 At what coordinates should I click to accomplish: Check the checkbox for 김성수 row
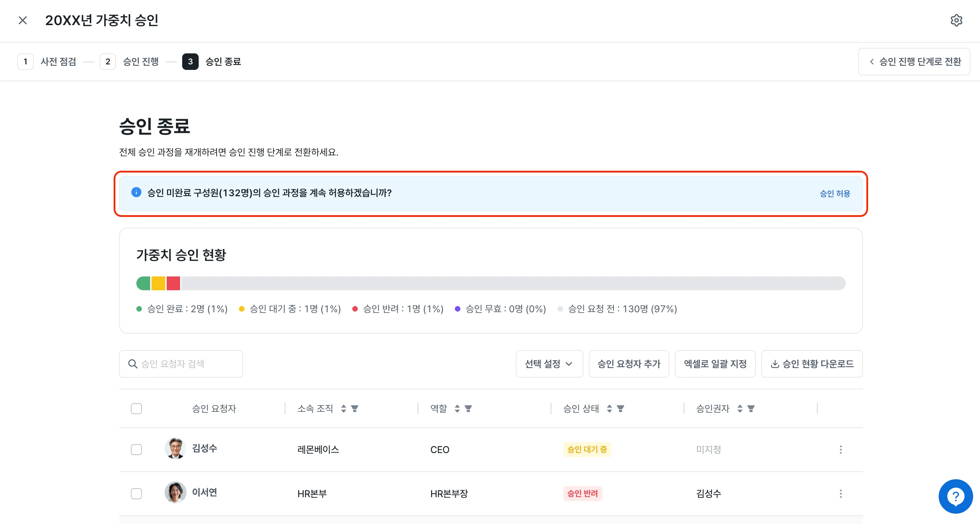tap(136, 450)
